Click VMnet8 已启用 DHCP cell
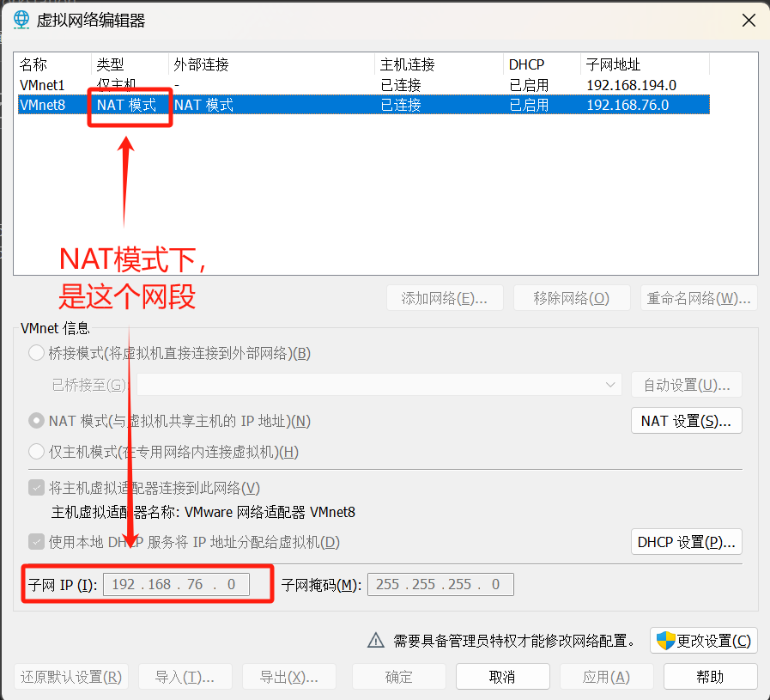The image size is (770, 700). [529, 105]
